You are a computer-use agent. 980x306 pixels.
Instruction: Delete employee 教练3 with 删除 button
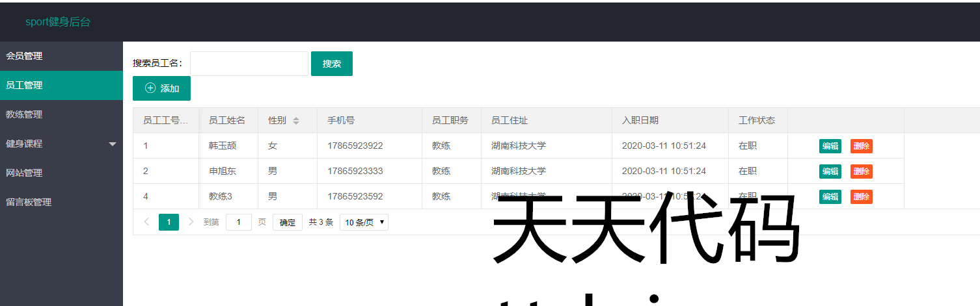(861, 197)
